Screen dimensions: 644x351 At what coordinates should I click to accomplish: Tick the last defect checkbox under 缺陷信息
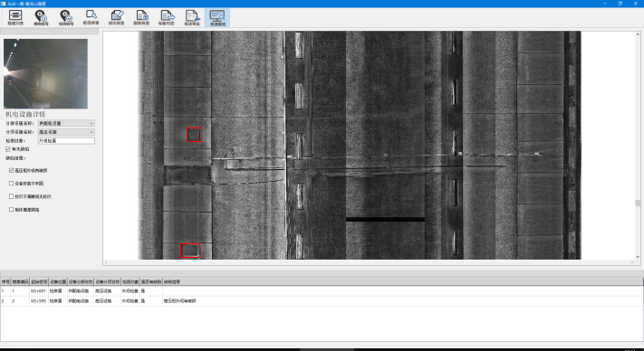[12, 210]
